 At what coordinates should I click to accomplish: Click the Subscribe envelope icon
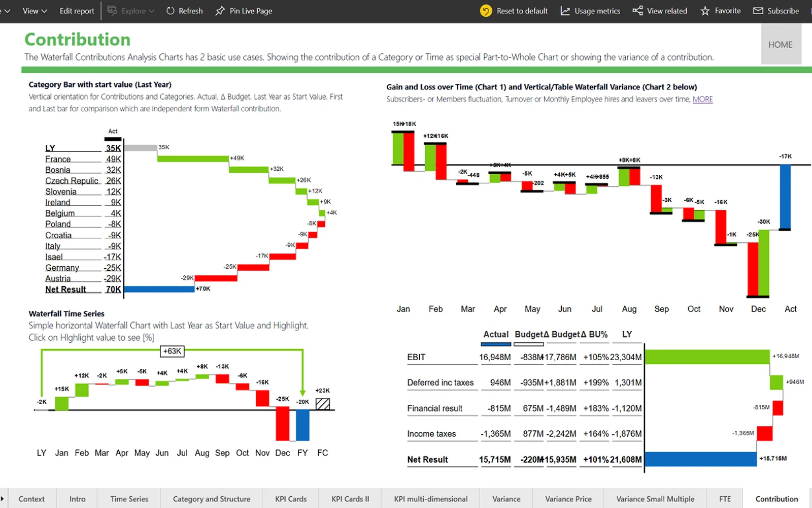click(x=758, y=11)
